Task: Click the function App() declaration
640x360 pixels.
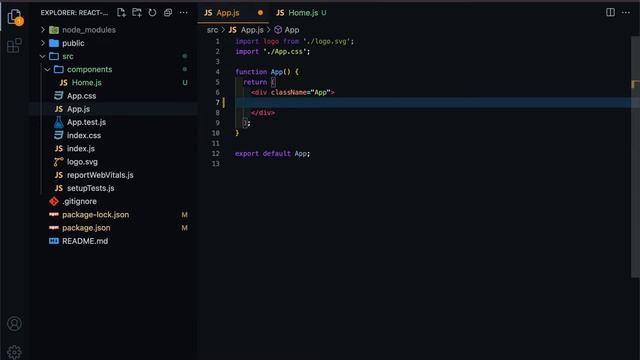Action: pyautogui.click(x=267, y=72)
